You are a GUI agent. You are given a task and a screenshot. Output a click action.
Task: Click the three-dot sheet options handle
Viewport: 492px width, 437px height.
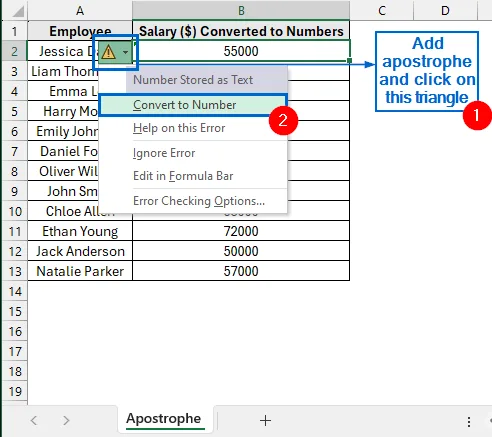pos(469,422)
